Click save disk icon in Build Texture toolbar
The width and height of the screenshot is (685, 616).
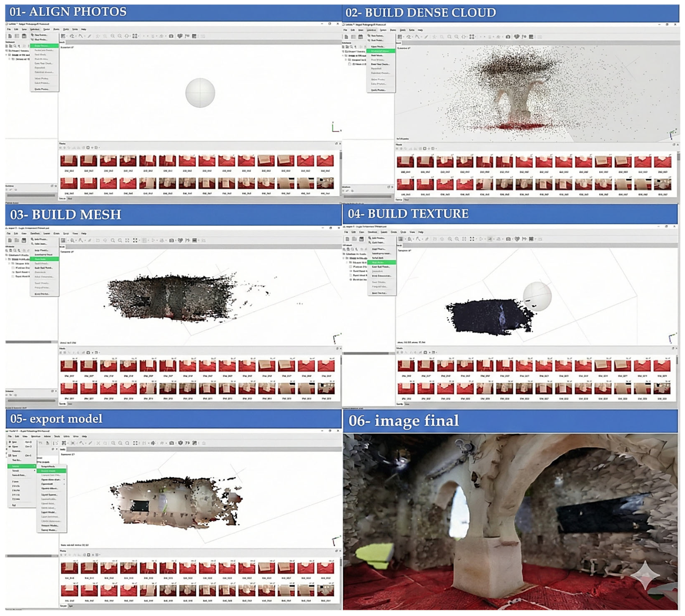pyautogui.click(x=362, y=239)
